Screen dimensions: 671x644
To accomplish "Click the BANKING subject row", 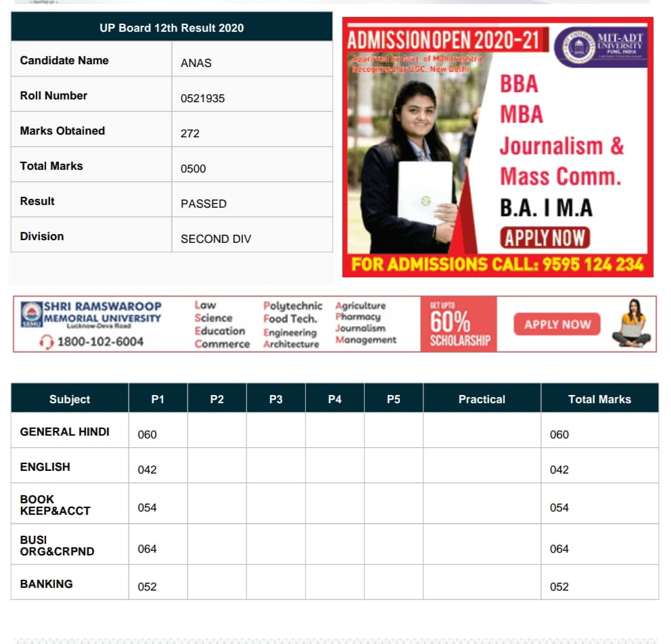I will pos(335,582).
